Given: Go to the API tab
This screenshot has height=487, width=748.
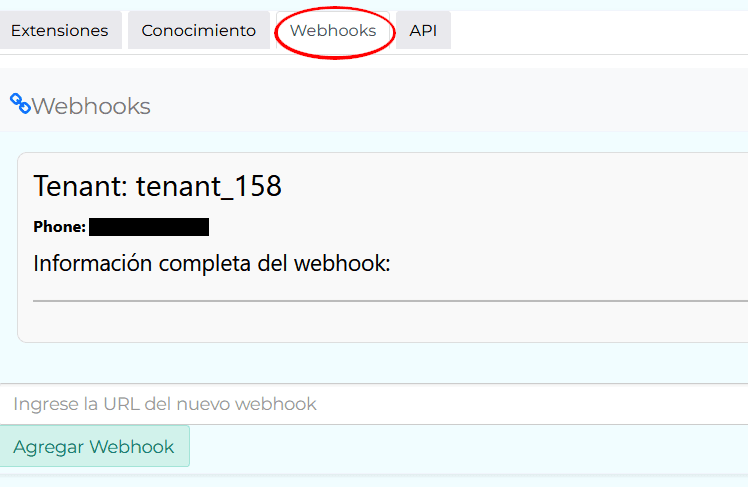Looking at the screenshot, I should 423,31.
